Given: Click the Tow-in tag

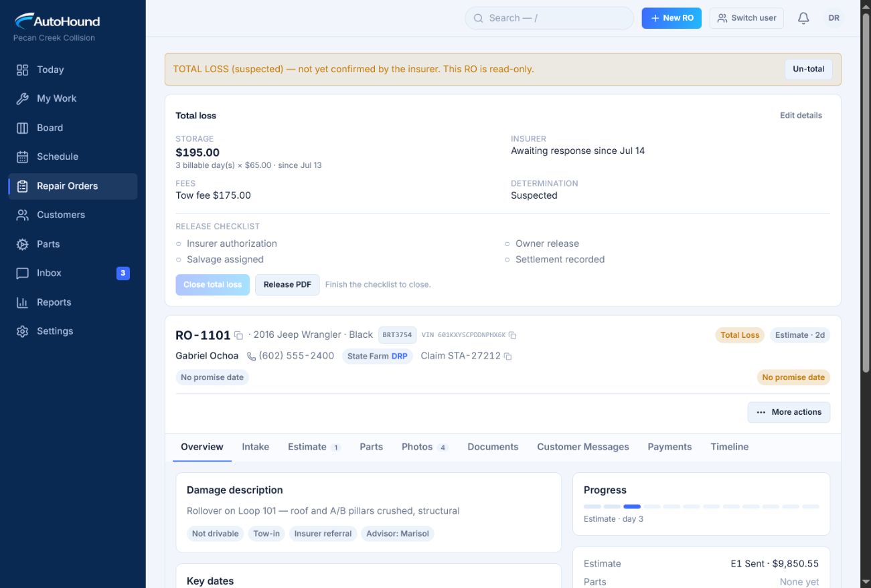Looking at the screenshot, I should click(266, 533).
